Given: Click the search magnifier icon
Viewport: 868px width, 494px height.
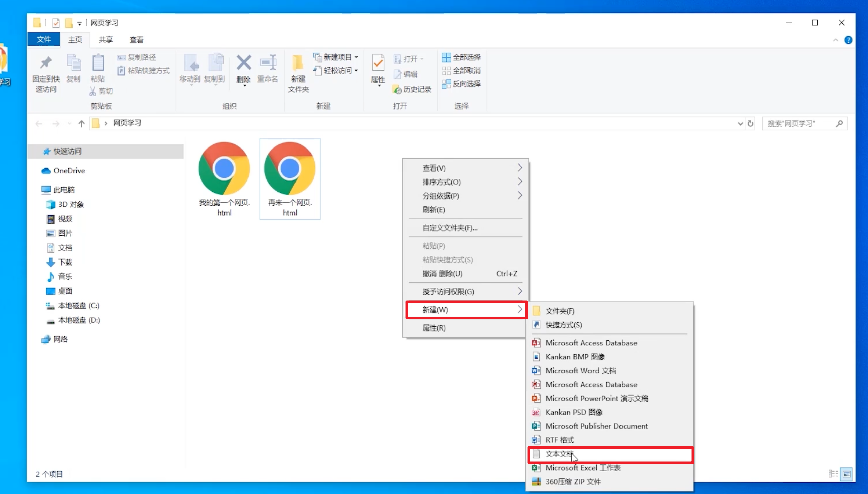Looking at the screenshot, I should point(839,123).
